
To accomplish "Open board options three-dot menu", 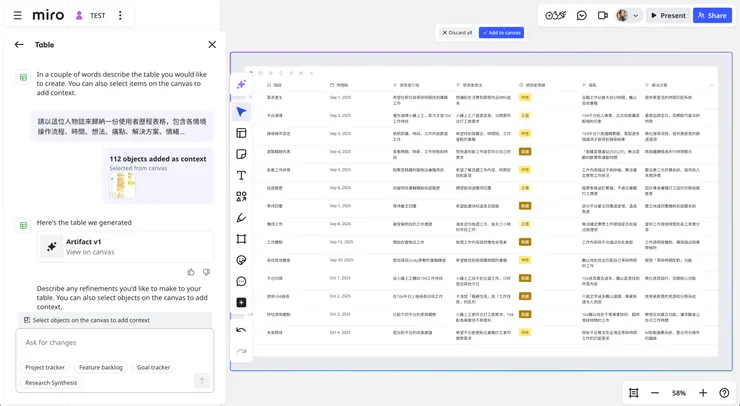I will pos(120,16).
